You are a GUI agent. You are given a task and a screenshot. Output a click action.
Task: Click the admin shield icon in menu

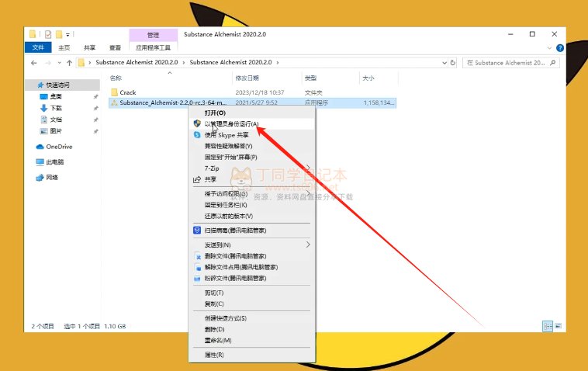pos(197,123)
